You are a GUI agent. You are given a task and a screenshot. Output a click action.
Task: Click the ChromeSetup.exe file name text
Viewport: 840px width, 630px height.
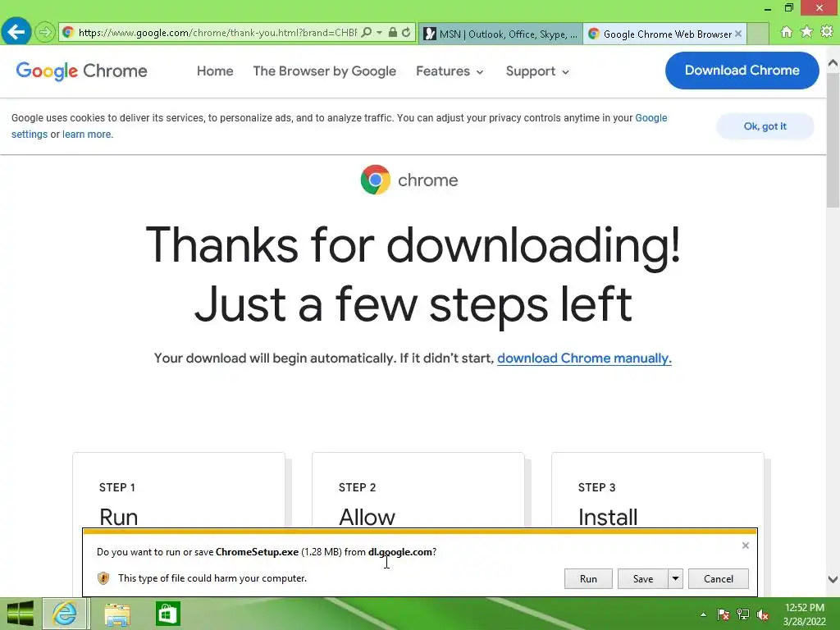[257, 552]
